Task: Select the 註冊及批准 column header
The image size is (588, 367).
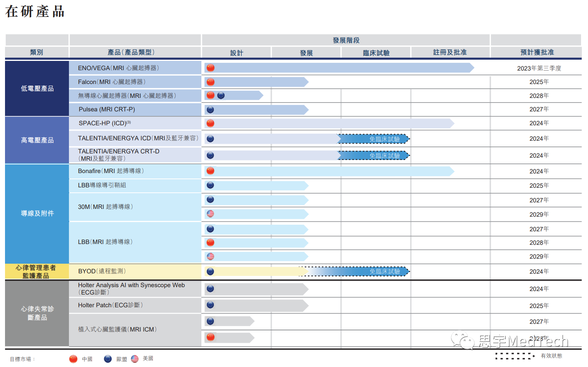Action: coord(451,52)
